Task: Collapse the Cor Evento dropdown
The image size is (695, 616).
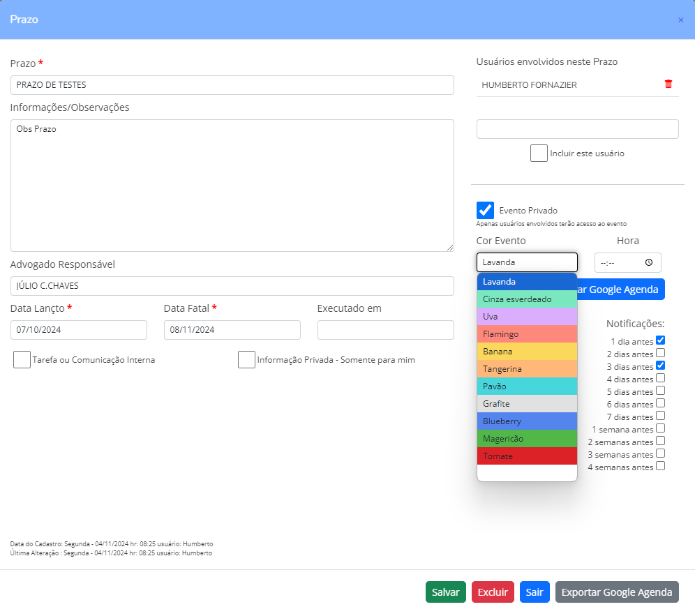Action: [x=527, y=262]
